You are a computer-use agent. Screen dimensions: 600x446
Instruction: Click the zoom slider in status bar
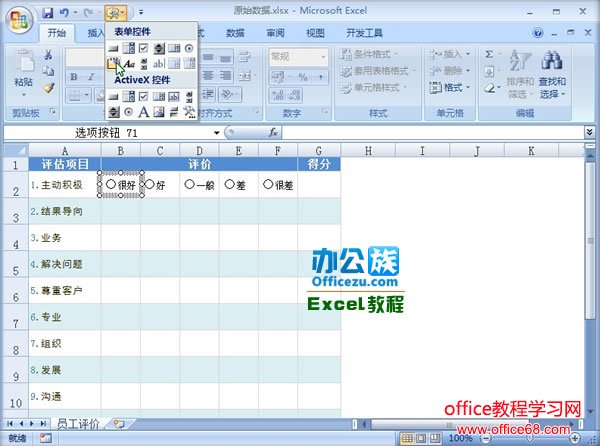tap(530, 438)
